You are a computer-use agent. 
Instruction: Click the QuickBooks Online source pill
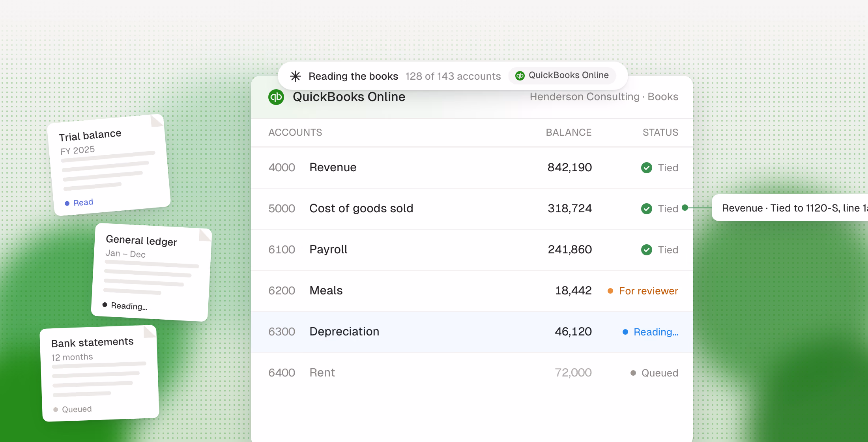pyautogui.click(x=562, y=75)
